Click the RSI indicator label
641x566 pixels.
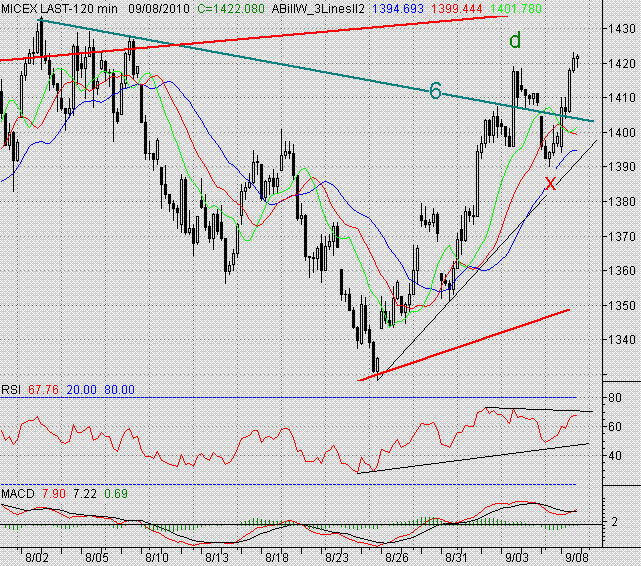[x=11, y=389]
